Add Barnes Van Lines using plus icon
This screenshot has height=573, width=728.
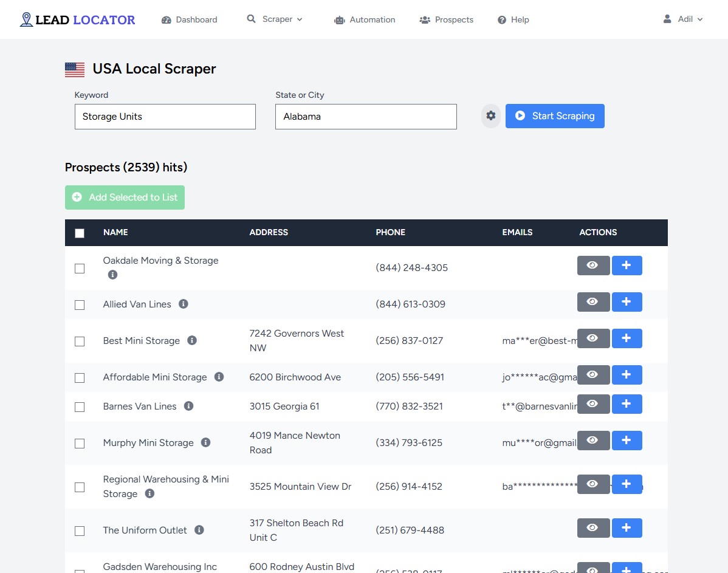pyautogui.click(x=627, y=404)
